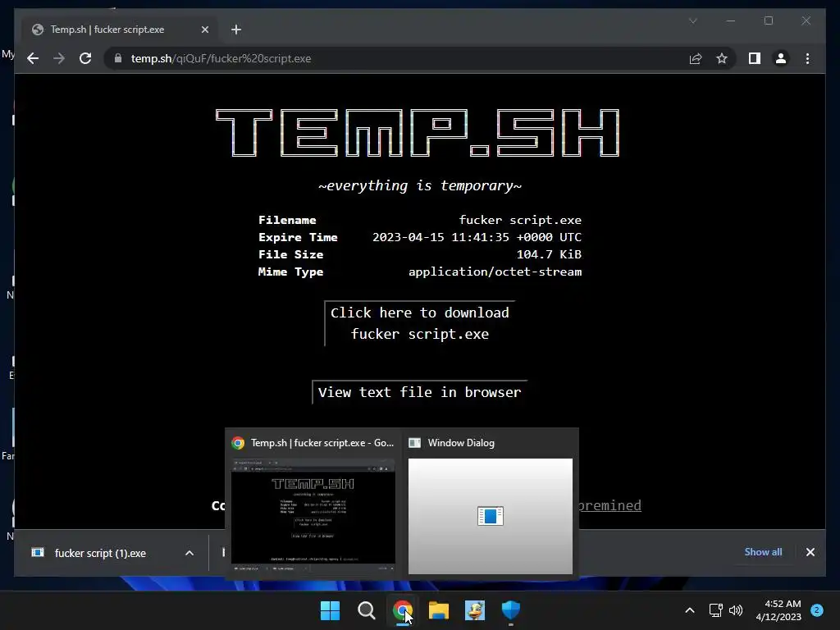Minimize the Chrome window
This screenshot has width=840, height=630.
731,21
